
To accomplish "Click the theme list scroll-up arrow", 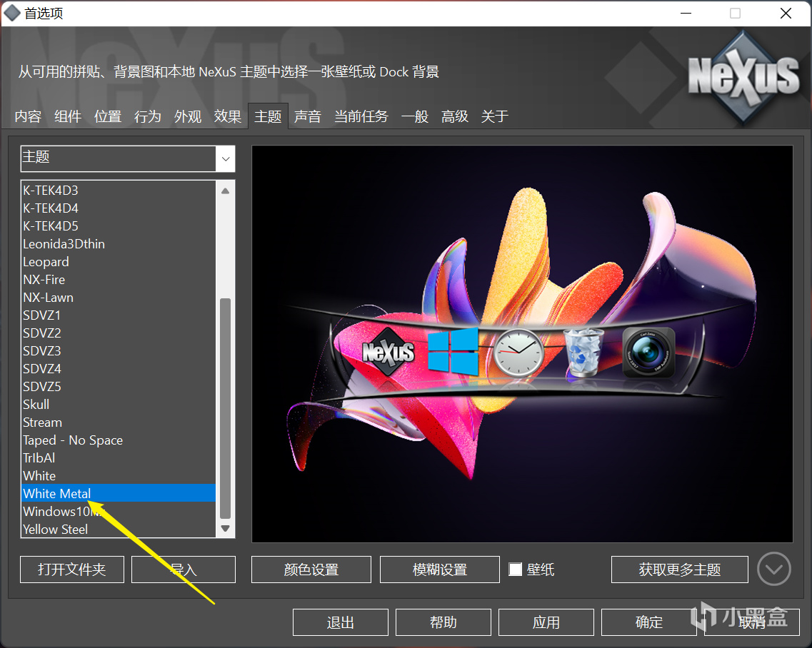I will [225, 191].
